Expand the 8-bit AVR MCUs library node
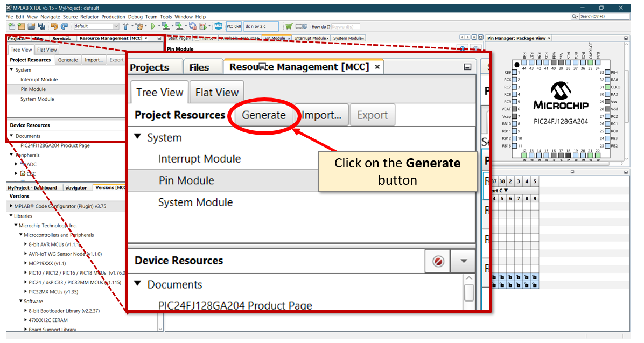644x343 pixels. (25, 244)
